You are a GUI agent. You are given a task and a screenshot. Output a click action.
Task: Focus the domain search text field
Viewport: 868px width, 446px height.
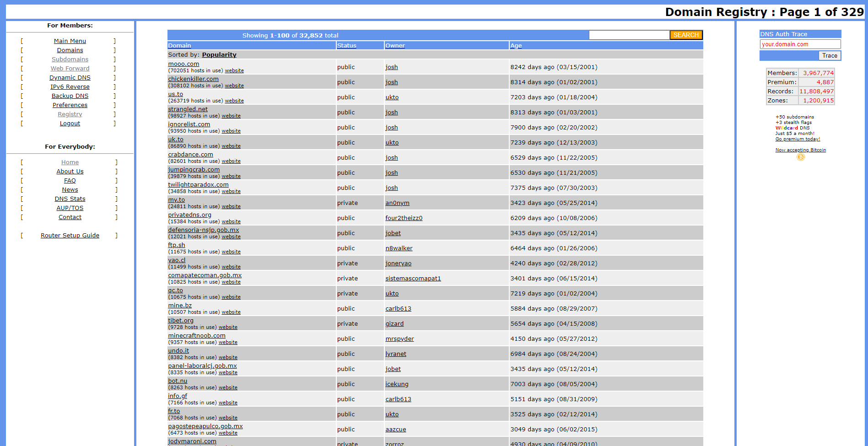[x=629, y=35]
